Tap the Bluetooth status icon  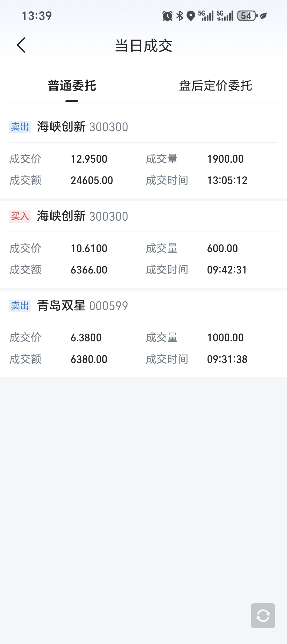(180, 16)
